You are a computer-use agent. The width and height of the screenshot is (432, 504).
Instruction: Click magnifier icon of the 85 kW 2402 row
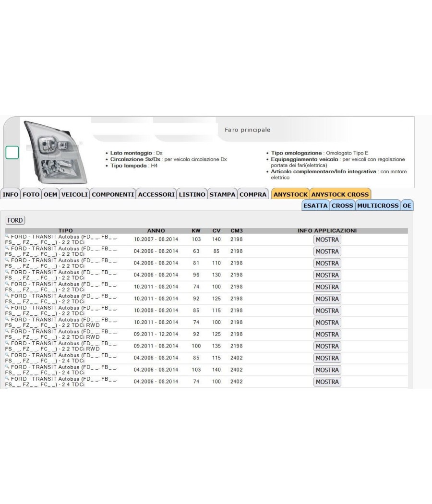[x=7, y=355]
